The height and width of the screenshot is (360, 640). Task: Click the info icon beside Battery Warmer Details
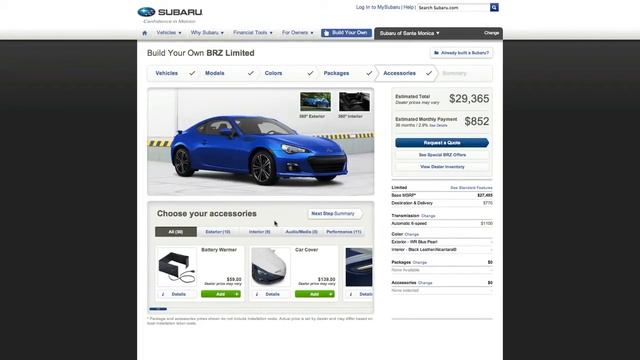163,294
